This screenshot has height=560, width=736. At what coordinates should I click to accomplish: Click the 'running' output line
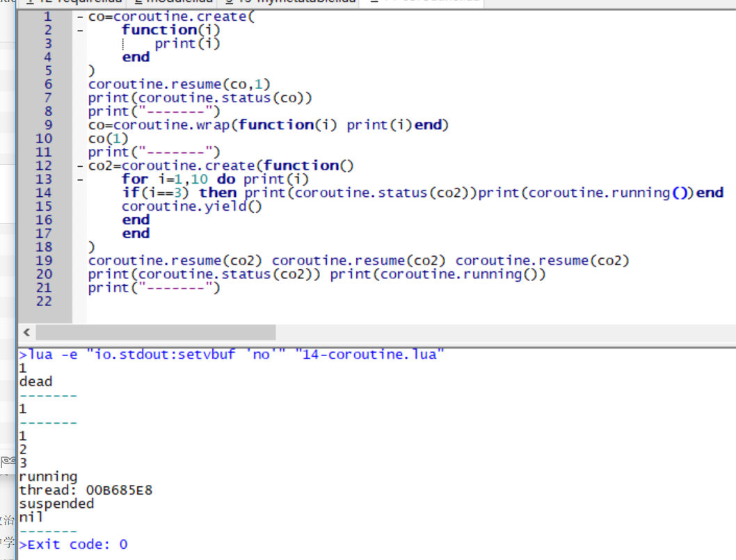(48, 477)
